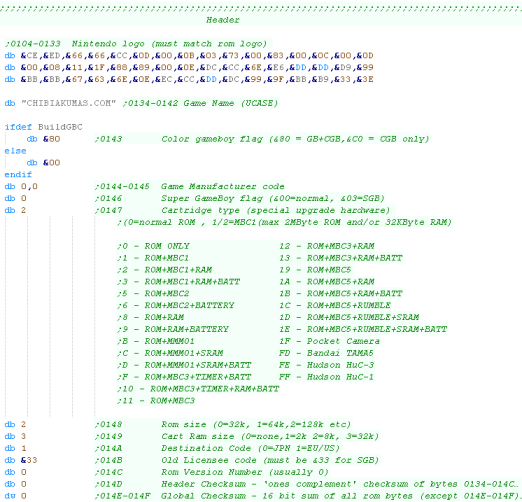Click the Nintendo logo comment line
The image size is (522, 502).
pyautogui.click(x=136, y=44)
